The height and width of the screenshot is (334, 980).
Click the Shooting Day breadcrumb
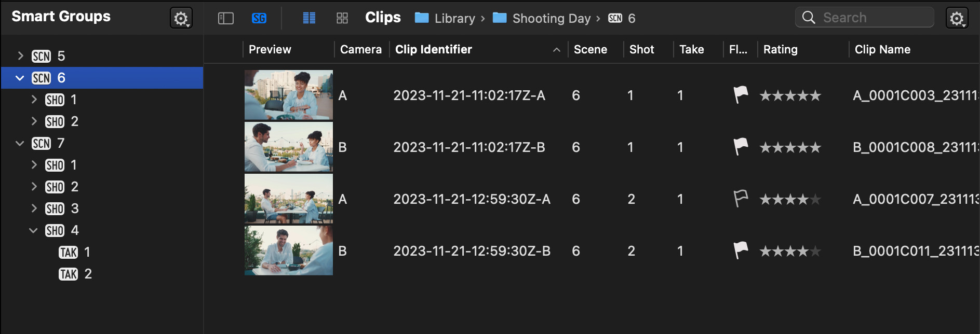(542, 19)
